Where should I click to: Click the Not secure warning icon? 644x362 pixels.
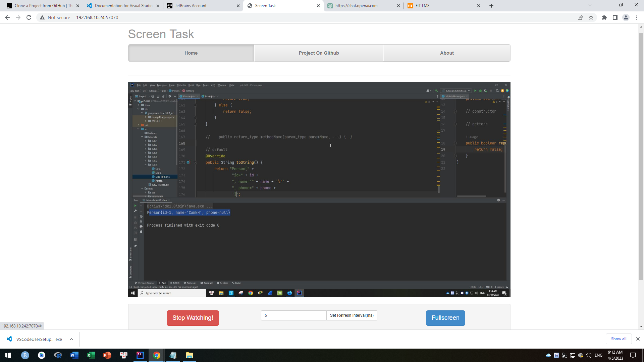click(x=42, y=17)
